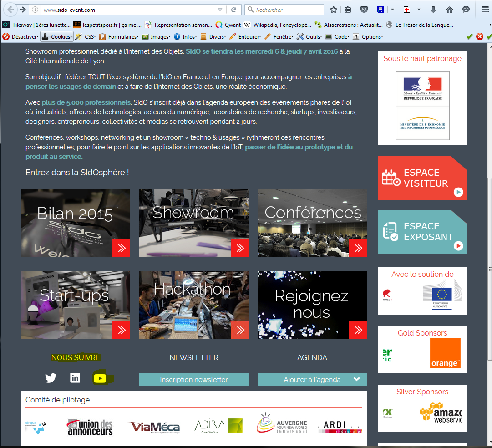Click in the Rechercher search field

288,10
